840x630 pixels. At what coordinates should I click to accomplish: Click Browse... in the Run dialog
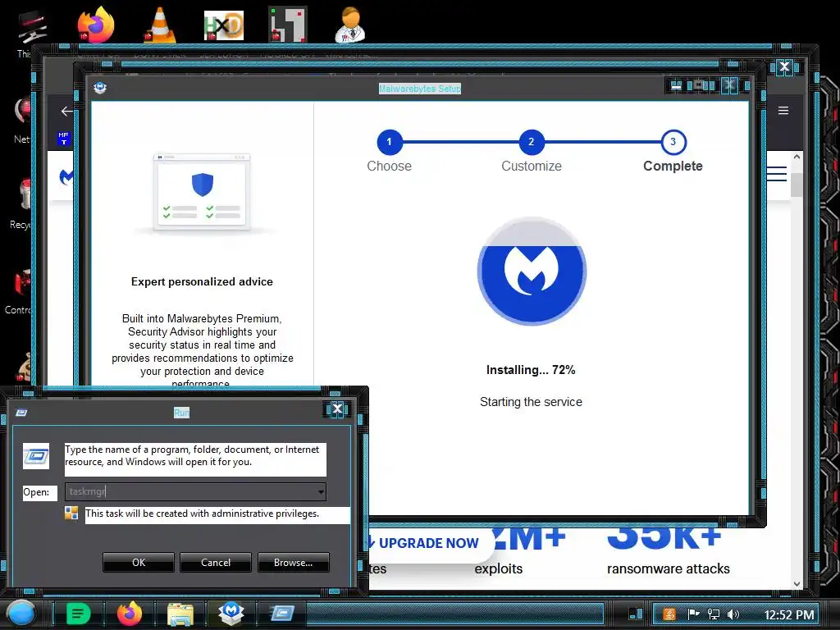pos(293,563)
